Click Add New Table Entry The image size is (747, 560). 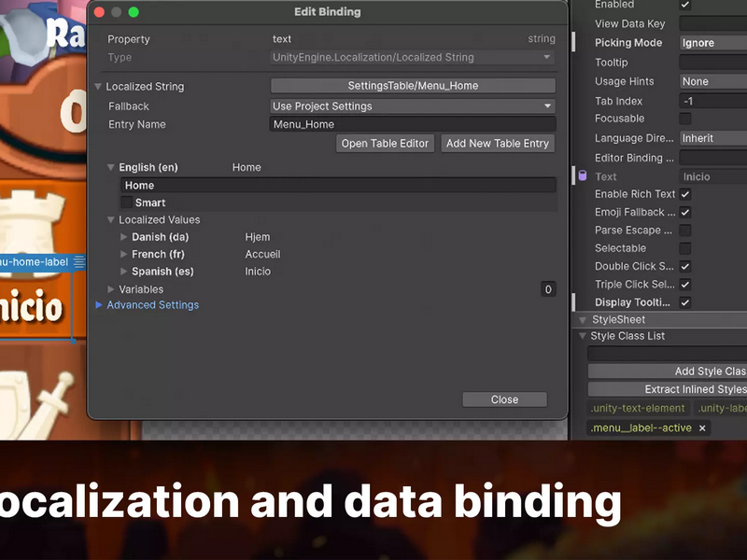pyautogui.click(x=498, y=144)
